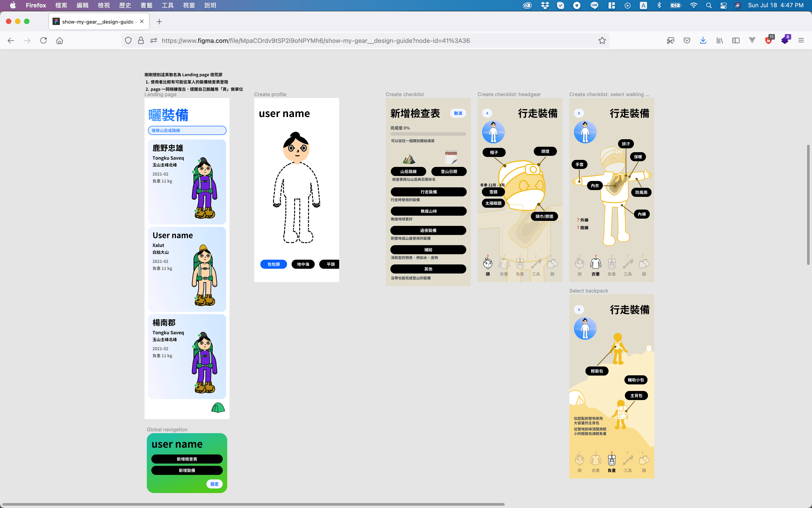Click the 搜尋山岳或路線 search field
This screenshot has width=812, height=508.
point(187,130)
